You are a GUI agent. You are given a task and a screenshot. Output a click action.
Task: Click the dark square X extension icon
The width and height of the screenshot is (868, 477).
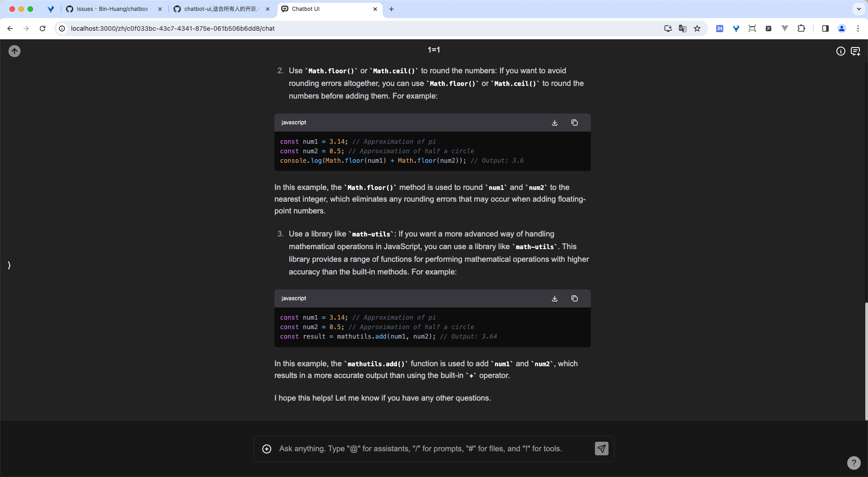click(x=769, y=28)
